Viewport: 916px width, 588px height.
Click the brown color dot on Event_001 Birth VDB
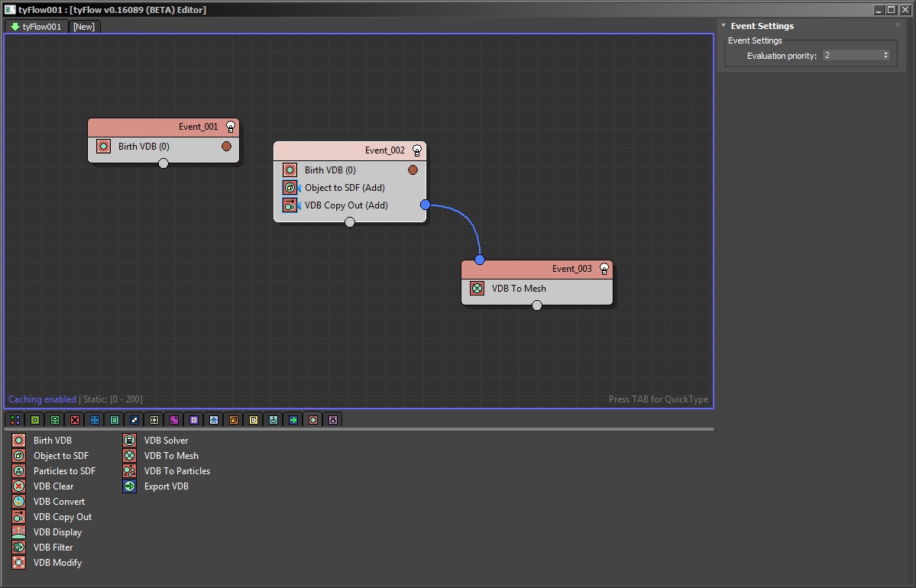tap(226, 147)
